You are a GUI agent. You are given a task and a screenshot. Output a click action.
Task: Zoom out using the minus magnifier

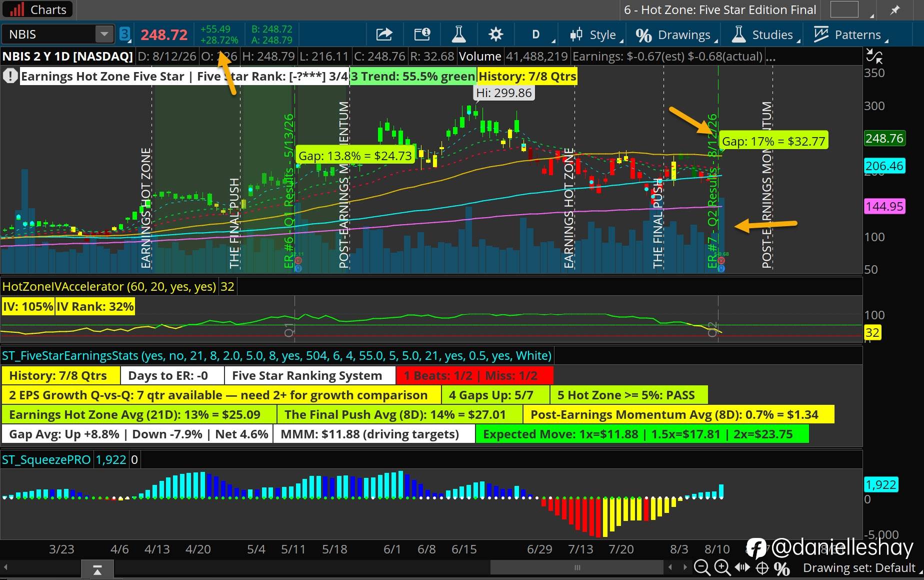[701, 568]
